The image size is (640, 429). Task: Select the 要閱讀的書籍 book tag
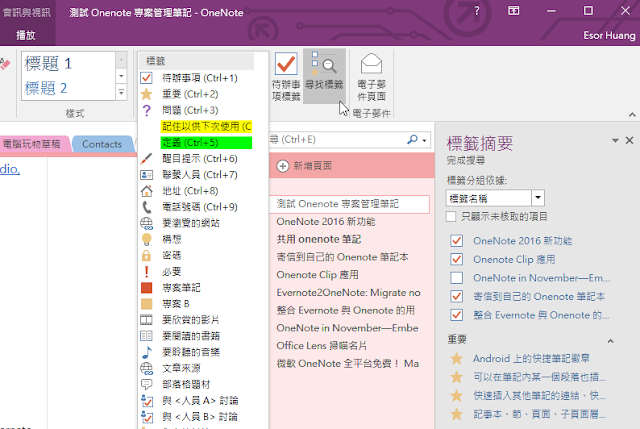[146, 336]
